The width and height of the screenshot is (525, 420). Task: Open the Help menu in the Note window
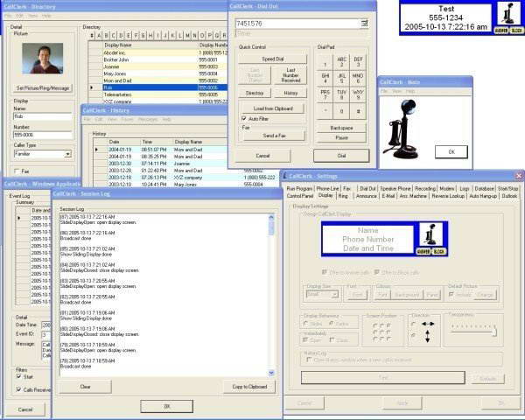pyautogui.click(x=410, y=91)
